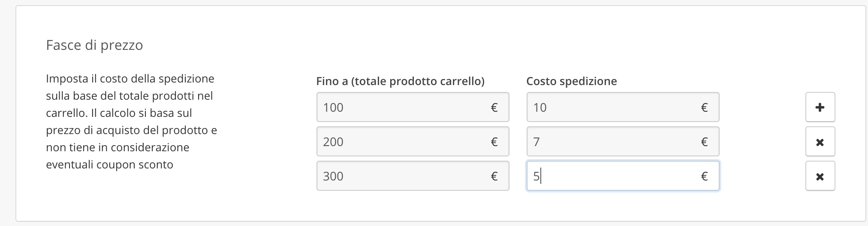
Task: Click the 'Imposta il costo della spedizione' text line
Action: click(x=130, y=79)
